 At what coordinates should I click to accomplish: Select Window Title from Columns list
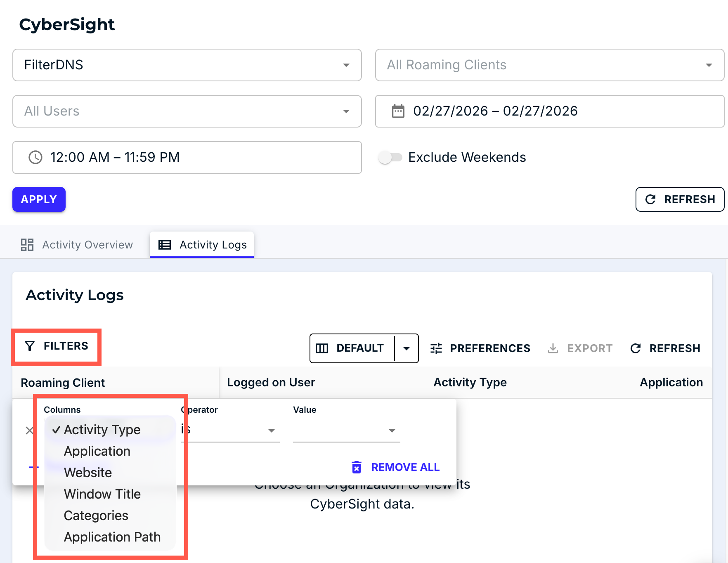pos(102,494)
